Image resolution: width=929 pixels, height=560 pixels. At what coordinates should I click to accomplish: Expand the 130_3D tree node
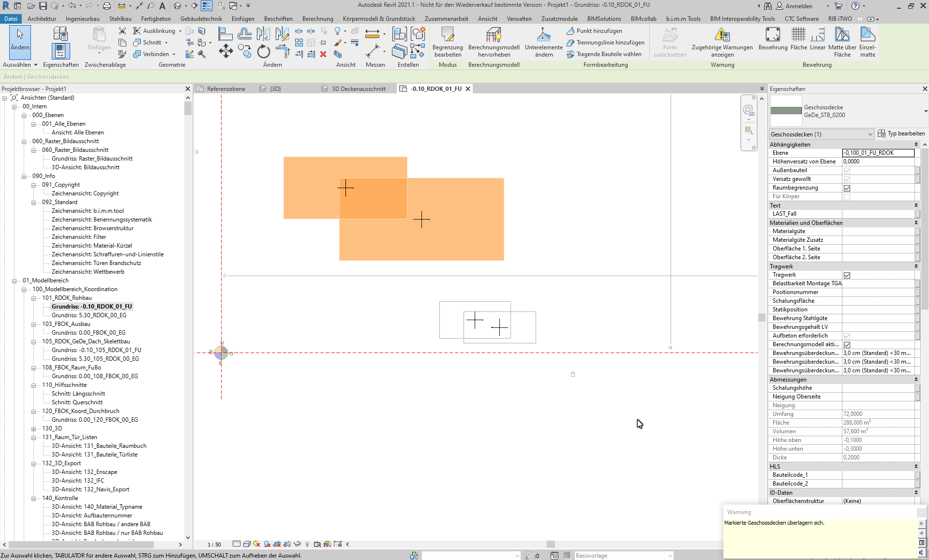32,428
